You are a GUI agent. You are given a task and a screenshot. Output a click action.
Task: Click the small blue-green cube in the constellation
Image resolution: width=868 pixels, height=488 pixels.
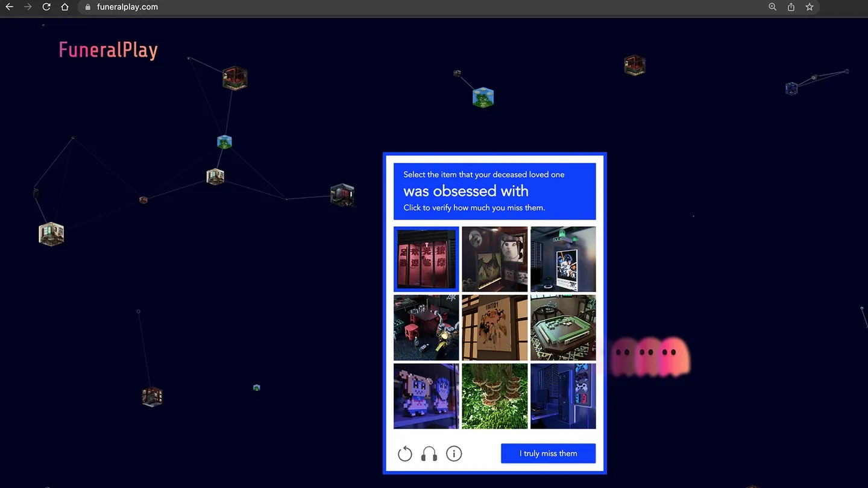(225, 142)
